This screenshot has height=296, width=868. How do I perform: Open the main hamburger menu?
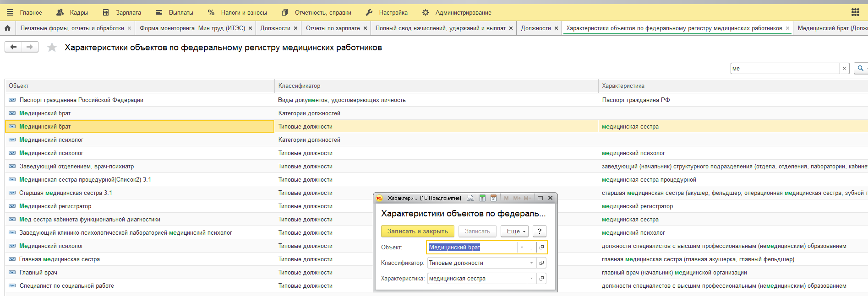10,12
